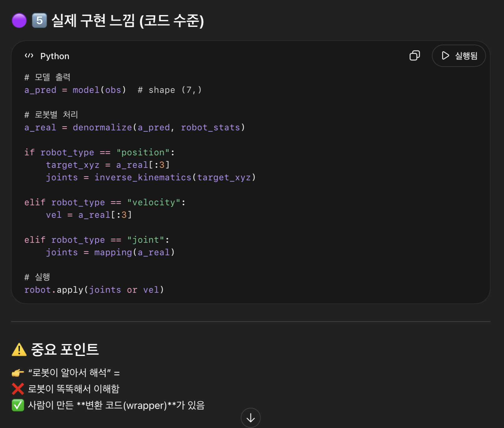The height and width of the screenshot is (428, 504).
Task: Click the scroll-to-bottom arrow button
Action: coord(250,418)
